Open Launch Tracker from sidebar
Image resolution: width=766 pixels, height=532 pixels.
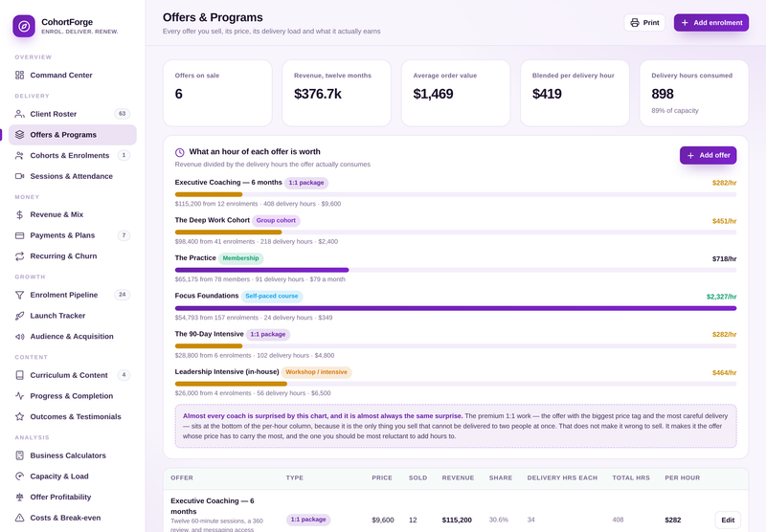73,316
